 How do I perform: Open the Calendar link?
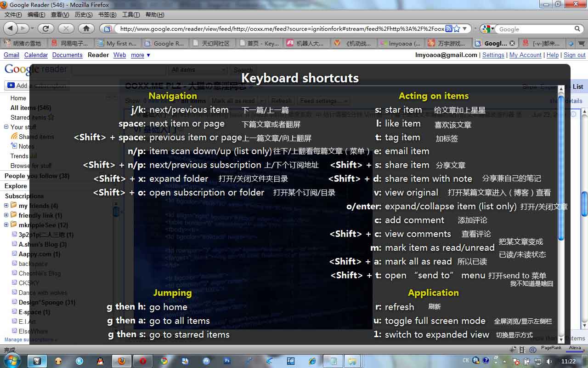point(36,55)
